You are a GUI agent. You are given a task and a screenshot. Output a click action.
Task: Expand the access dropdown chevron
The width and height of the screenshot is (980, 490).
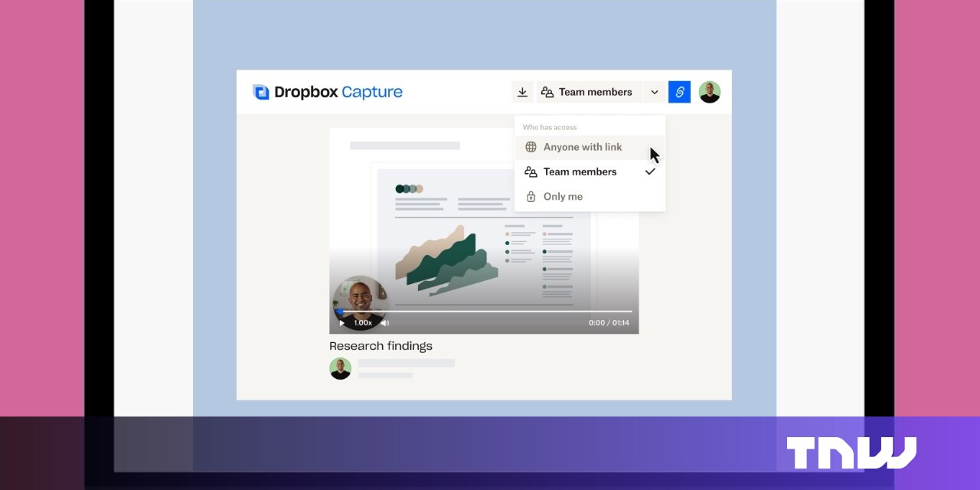655,92
